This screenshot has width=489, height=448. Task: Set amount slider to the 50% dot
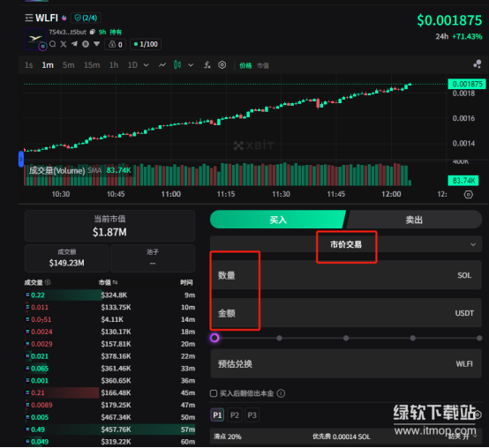coord(346,338)
